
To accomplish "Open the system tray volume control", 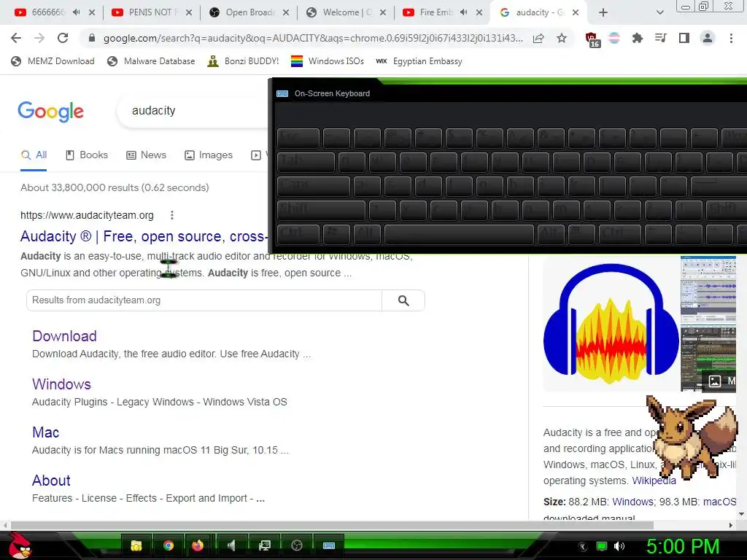I will point(619,546).
